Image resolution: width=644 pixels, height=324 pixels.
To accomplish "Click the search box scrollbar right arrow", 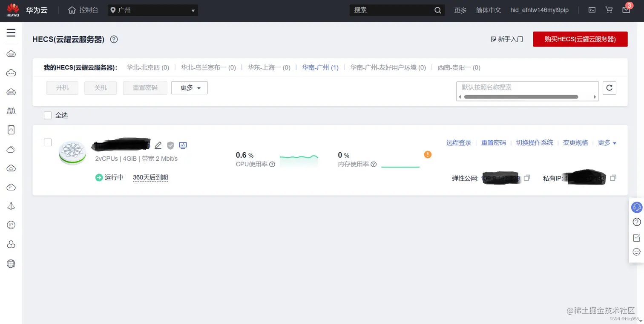I will pyautogui.click(x=595, y=97).
